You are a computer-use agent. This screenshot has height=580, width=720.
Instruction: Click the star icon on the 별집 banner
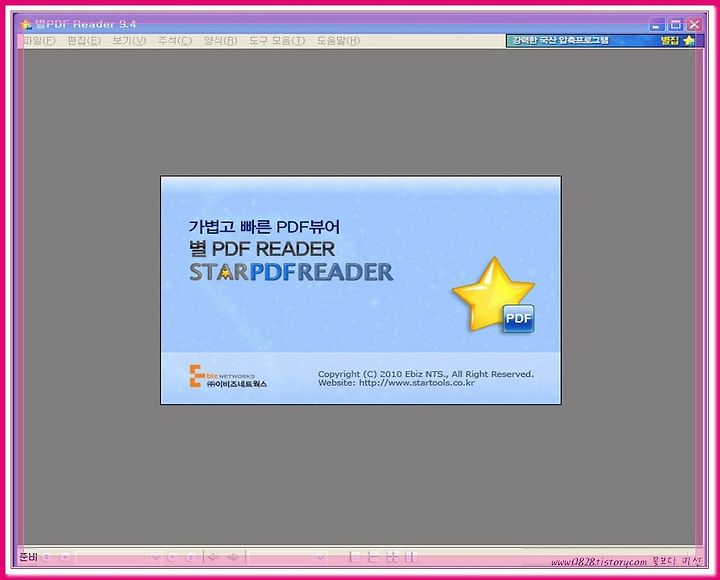[x=688, y=41]
